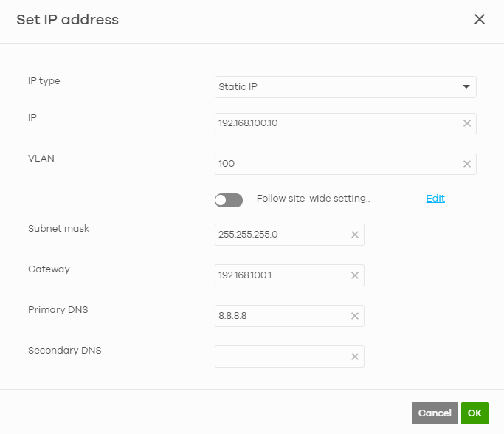
Task: Clear the Gateway field with its X icon
Action: (x=354, y=275)
